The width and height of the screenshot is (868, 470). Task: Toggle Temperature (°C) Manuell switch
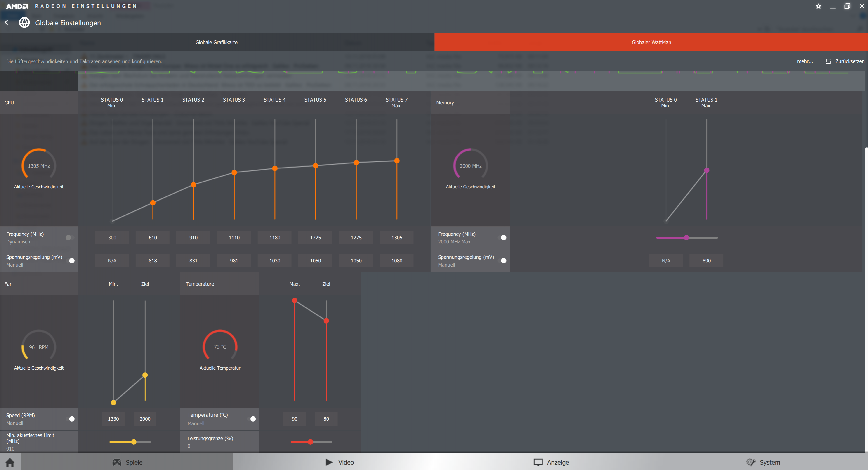tap(252, 418)
